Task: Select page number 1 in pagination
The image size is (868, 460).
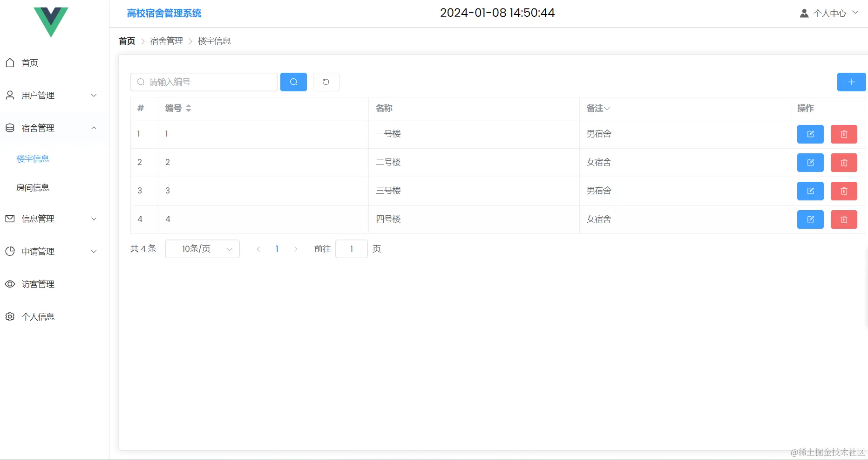Action: 277,249
